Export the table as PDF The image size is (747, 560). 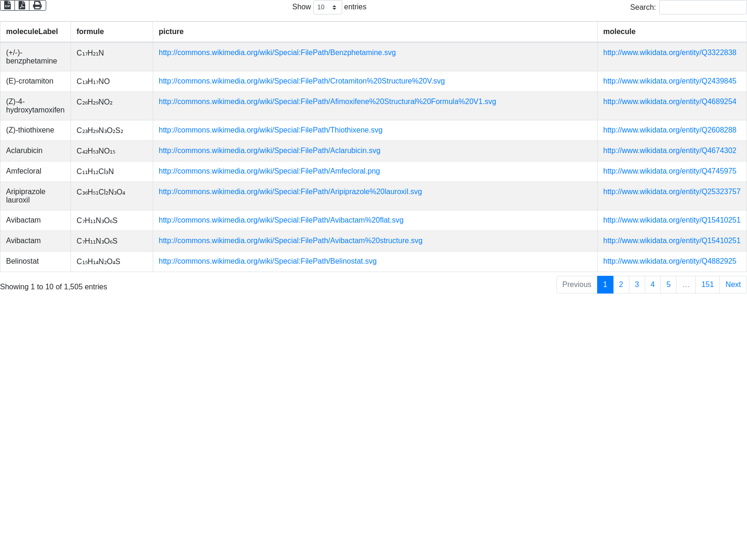click(22, 5)
